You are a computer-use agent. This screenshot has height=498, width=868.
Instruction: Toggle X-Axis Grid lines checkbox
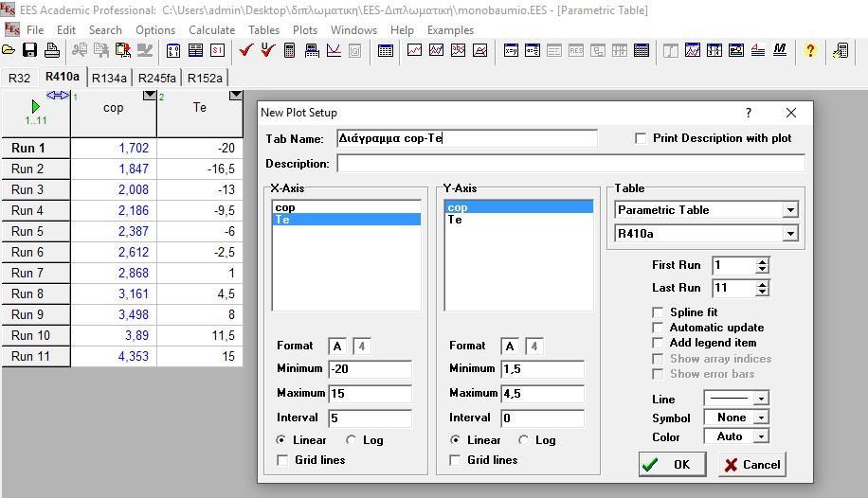click(x=282, y=460)
